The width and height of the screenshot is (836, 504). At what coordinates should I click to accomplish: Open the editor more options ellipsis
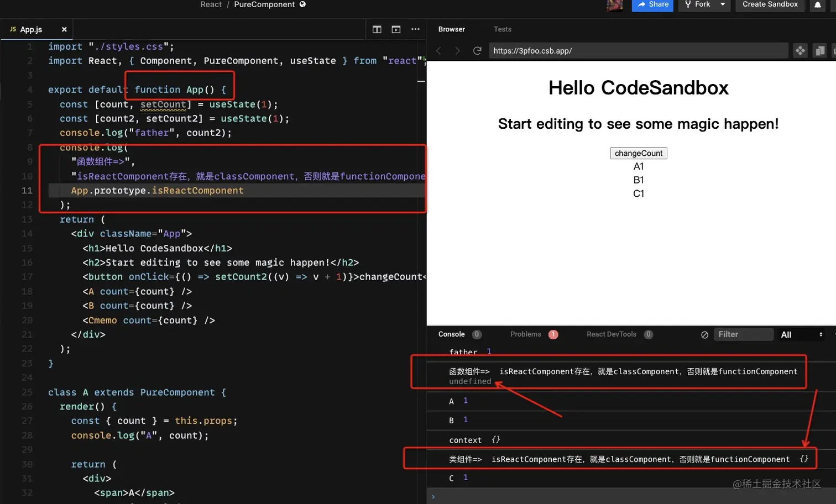pos(415,29)
